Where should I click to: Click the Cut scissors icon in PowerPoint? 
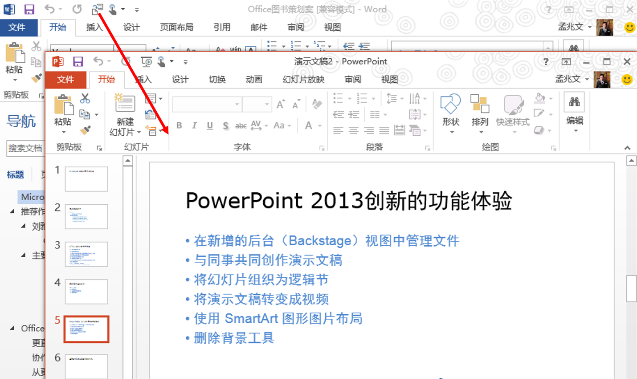pyautogui.click(x=85, y=98)
